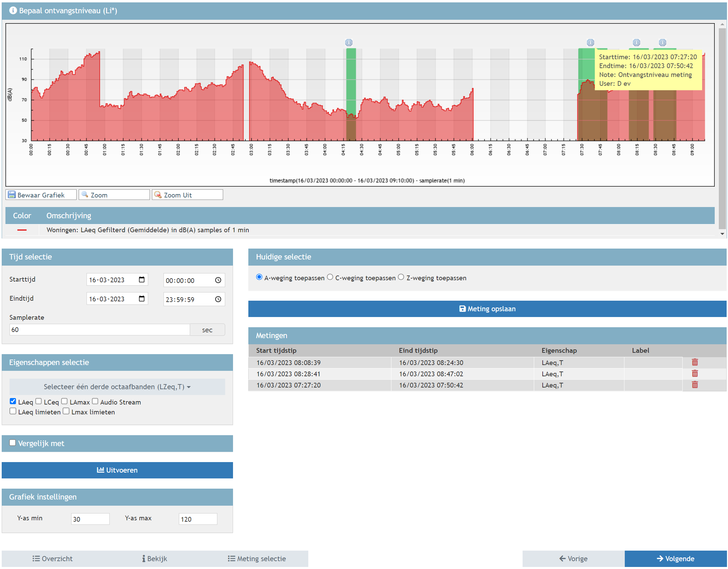Delete the 08:08:39 measurement row

(x=695, y=362)
